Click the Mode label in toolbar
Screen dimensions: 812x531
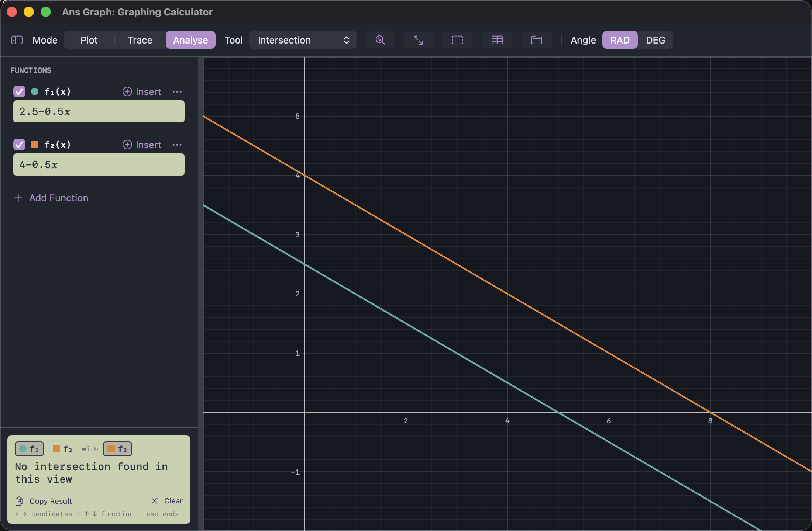(45, 40)
